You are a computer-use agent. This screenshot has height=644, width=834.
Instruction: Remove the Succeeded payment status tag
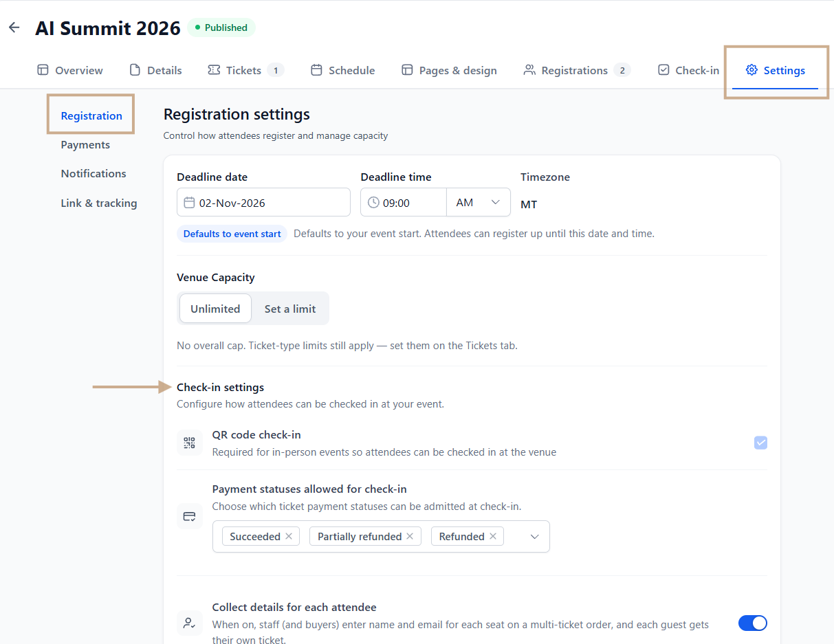click(289, 536)
